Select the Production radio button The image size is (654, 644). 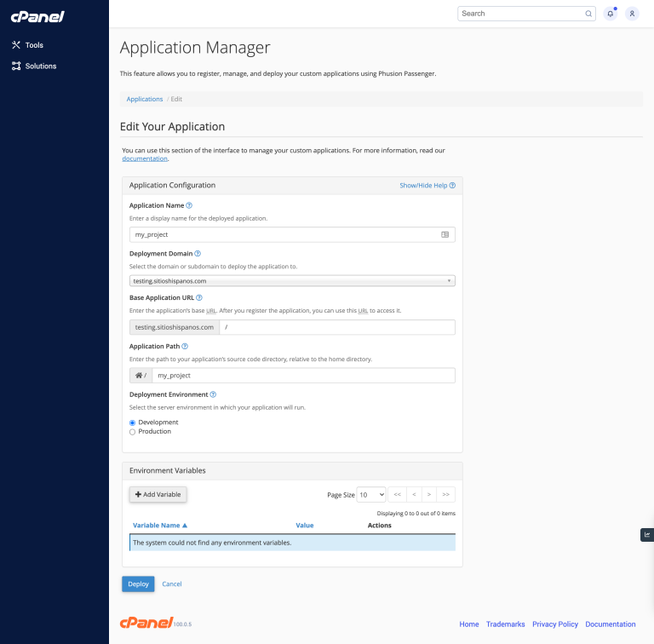point(132,432)
